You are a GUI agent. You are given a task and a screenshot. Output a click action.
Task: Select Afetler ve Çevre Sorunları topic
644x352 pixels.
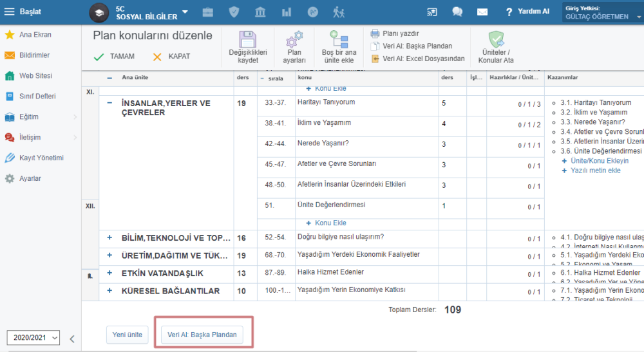[367, 168]
